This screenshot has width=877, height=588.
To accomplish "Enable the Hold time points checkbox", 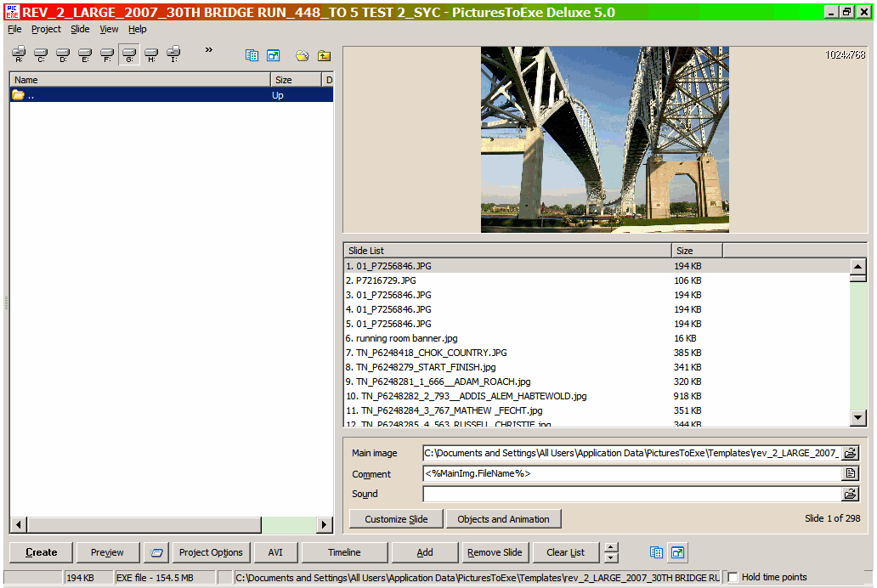I will 733,578.
